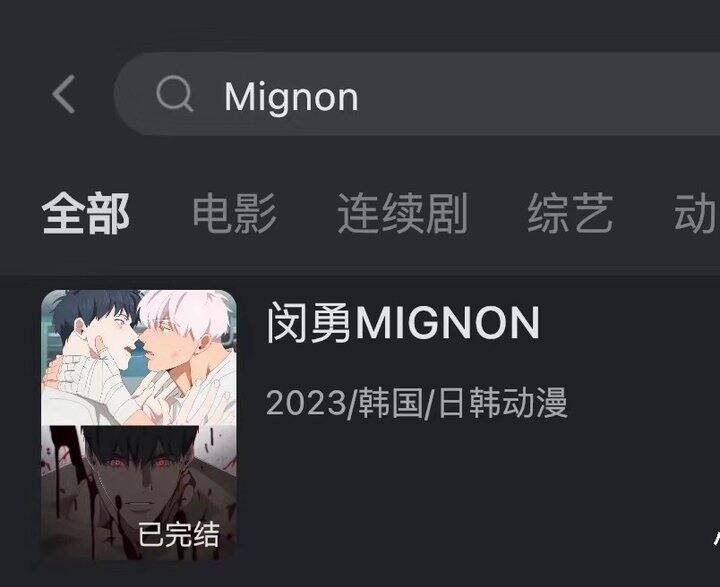The height and width of the screenshot is (587, 720).
Task: Open the 连续剧 tab
Action: (403, 214)
